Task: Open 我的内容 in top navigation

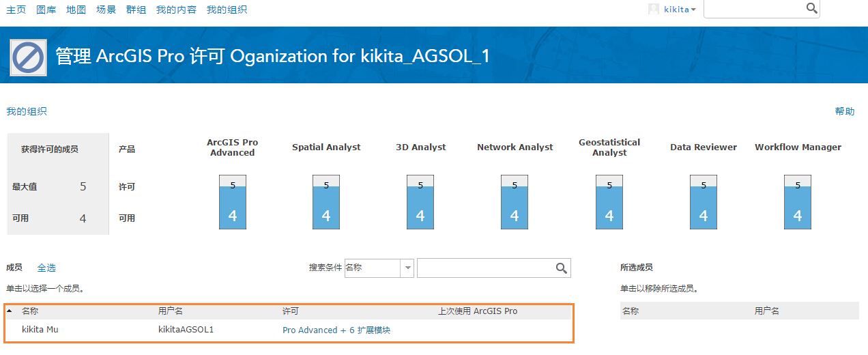Action: point(176,10)
